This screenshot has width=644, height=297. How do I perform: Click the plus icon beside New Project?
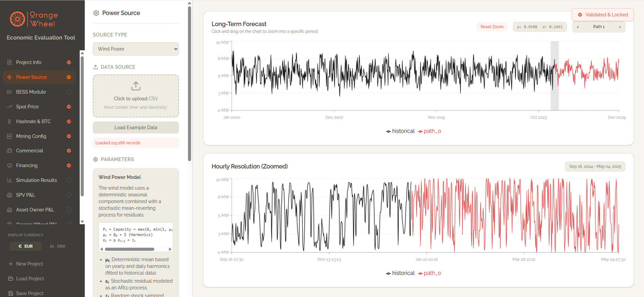[x=11, y=264]
